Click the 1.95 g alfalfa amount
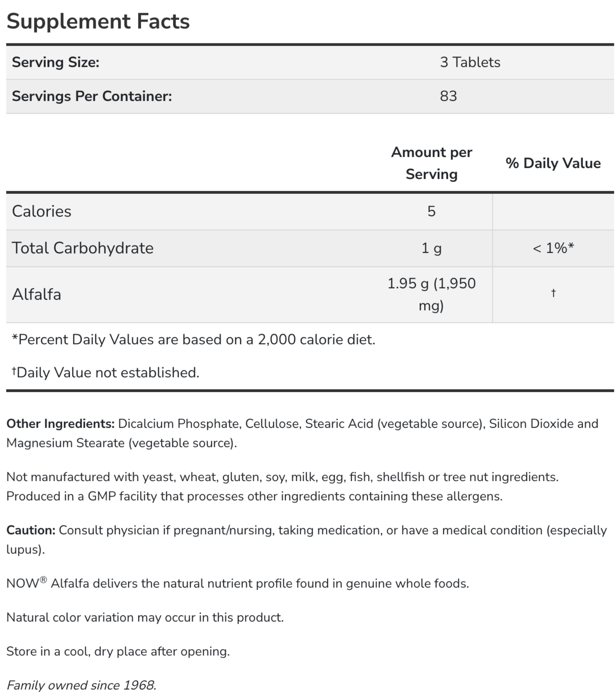 tap(432, 295)
